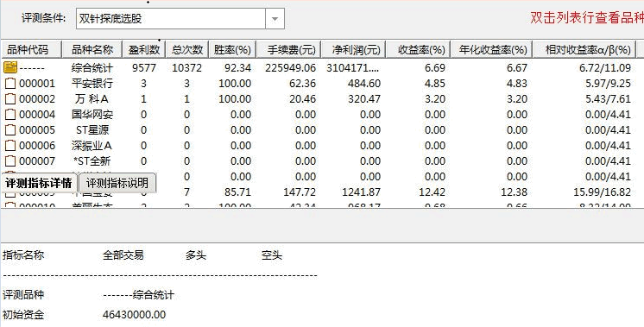Viewport: 644px width, 327px height.
Task: Click profit count value 9577
Action: pos(144,67)
